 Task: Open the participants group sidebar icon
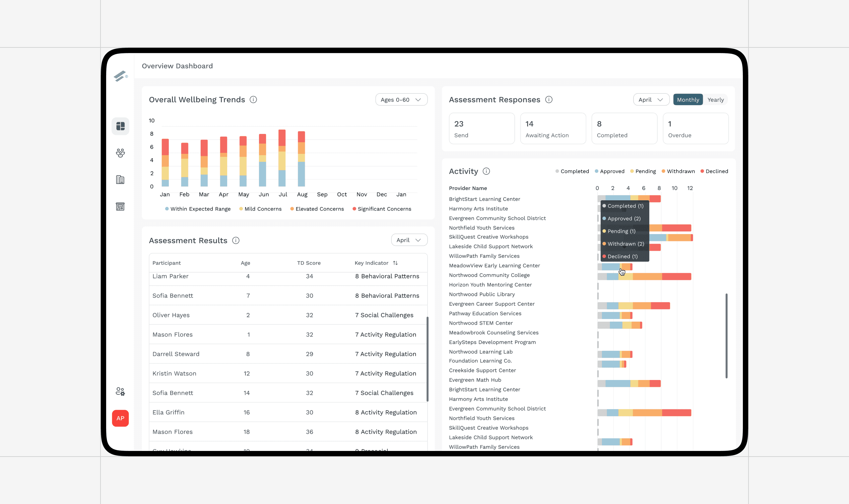(120, 153)
